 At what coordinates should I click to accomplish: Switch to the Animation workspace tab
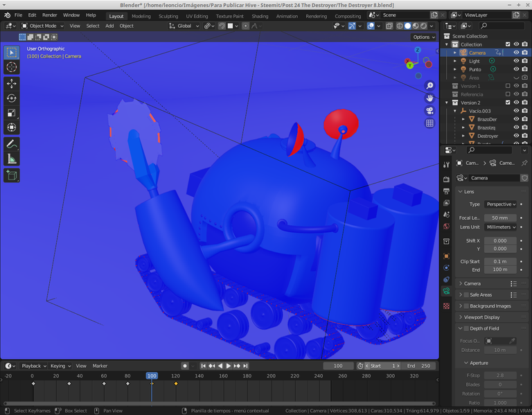coord(287,16)
